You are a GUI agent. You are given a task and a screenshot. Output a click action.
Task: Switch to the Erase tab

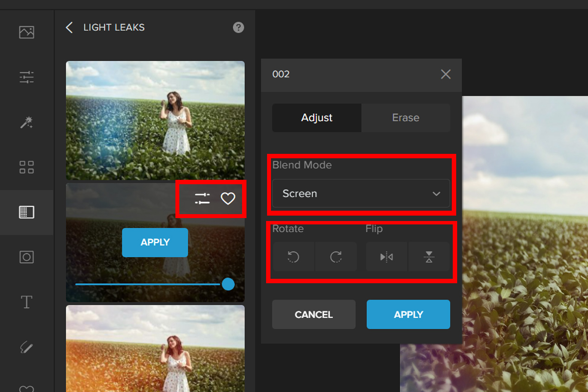405,118
